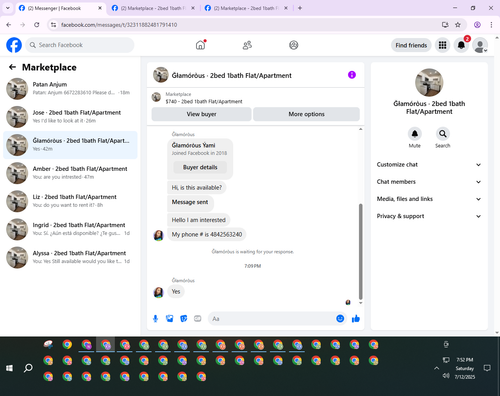Open the Windows Start menu
500x396 pixels.
9,368
